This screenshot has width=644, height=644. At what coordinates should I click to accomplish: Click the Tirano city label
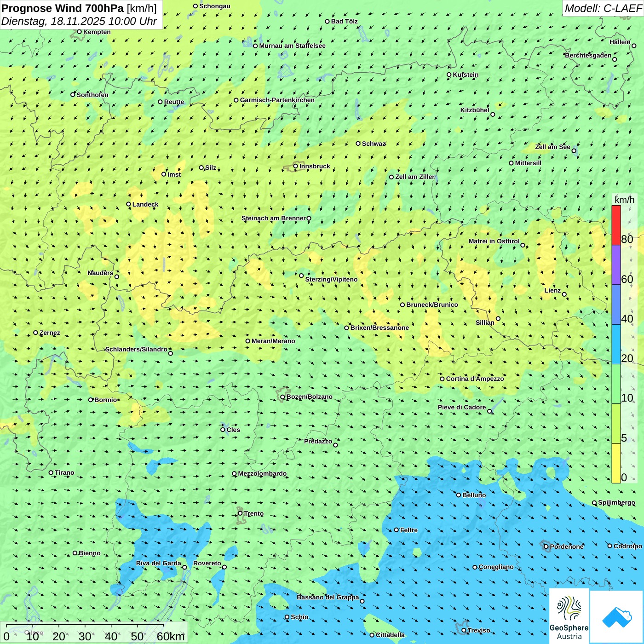pyautogui.click(x=64, y=472)
